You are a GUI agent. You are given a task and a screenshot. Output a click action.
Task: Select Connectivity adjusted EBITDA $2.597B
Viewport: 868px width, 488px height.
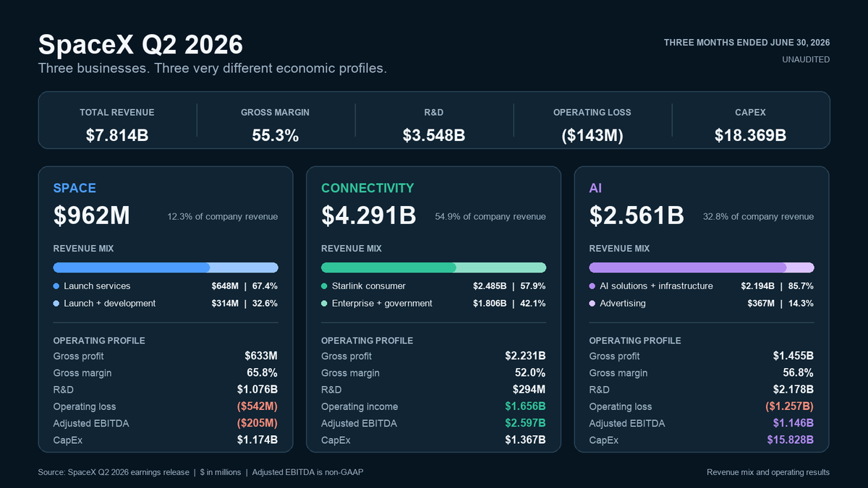pos(525,424)
